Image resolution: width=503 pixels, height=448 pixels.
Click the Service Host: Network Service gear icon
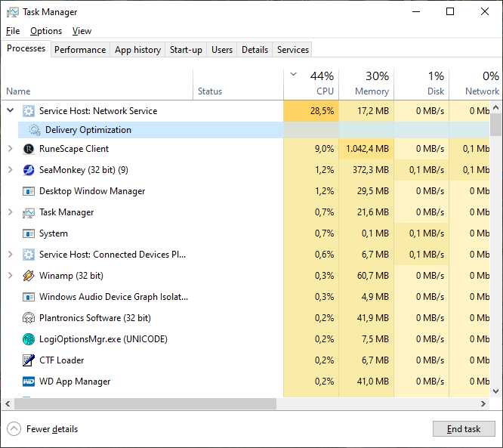coord(29,111)
